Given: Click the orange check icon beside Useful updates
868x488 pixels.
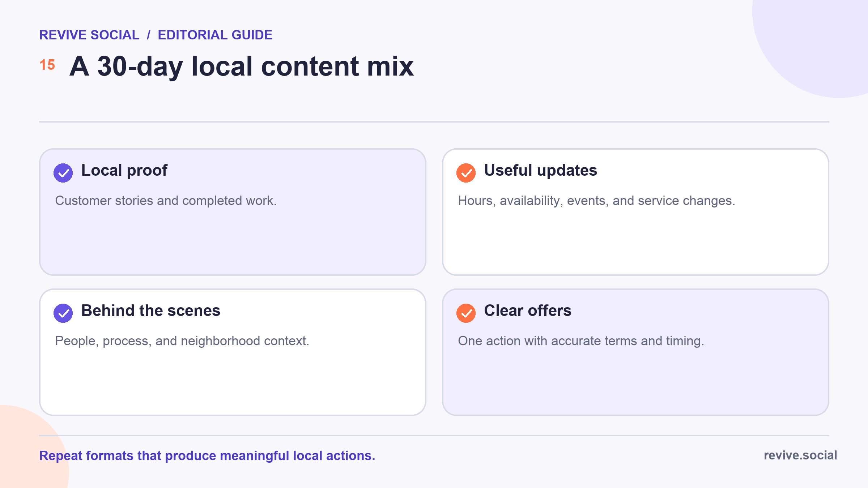Looking at the screenshot, I should click(466, 173).
